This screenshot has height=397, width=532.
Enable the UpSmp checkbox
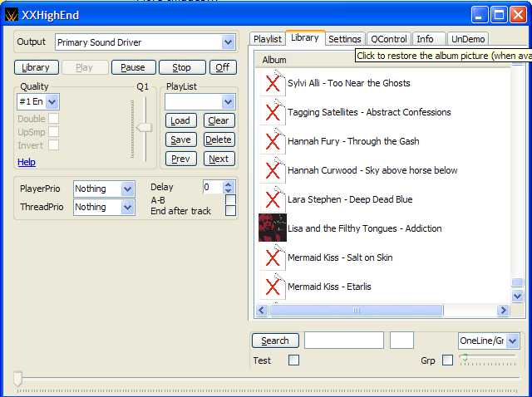[53, 132]
